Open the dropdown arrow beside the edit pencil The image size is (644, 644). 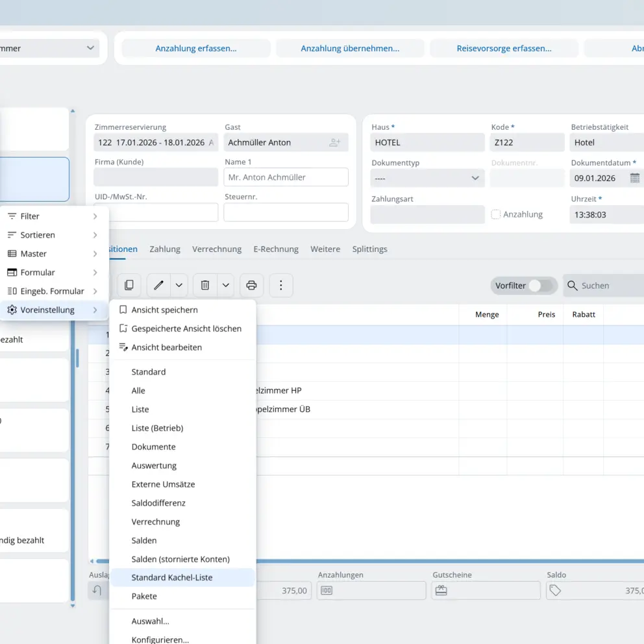click(x=179, y=285)
